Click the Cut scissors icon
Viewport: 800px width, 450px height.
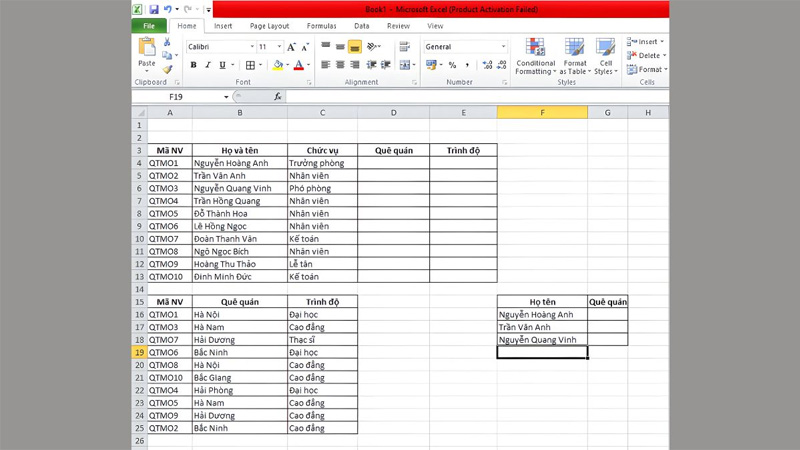[167, 42]
